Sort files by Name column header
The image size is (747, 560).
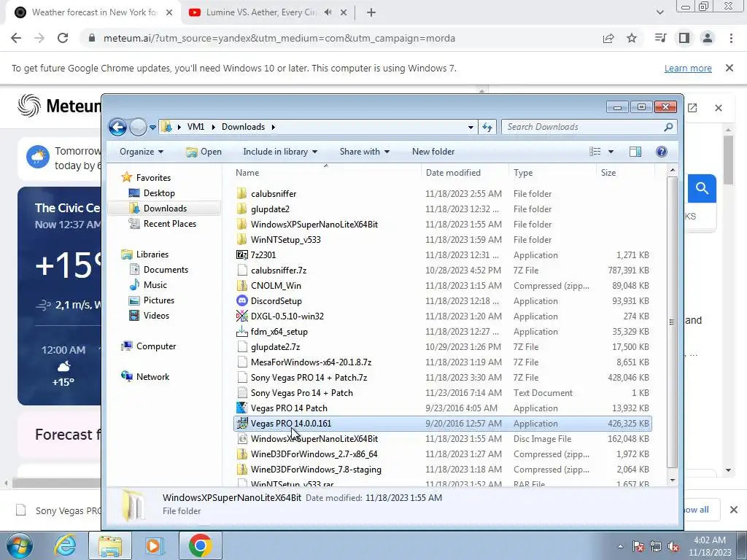tap(326, 172)
